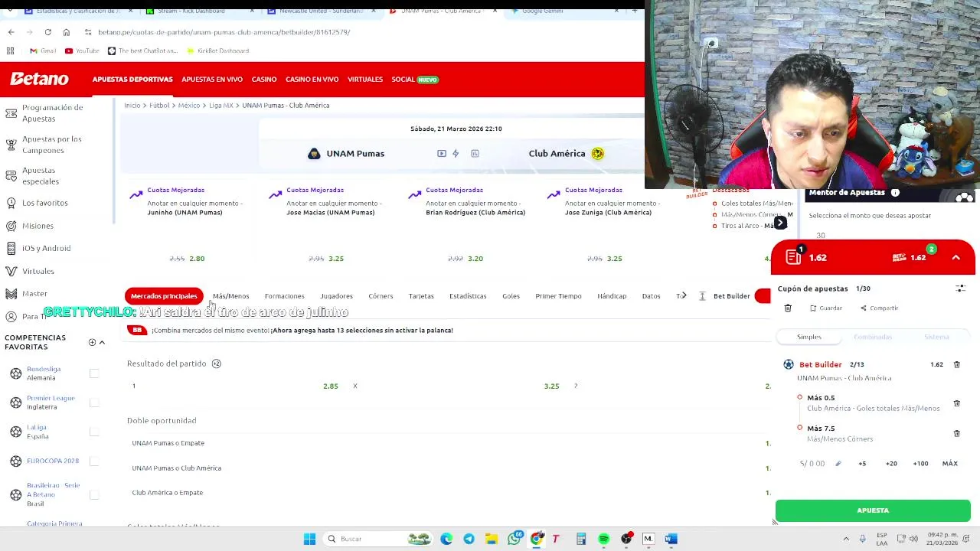
Task: Click Compartir to share the bet slip
Action: [879, 308]
